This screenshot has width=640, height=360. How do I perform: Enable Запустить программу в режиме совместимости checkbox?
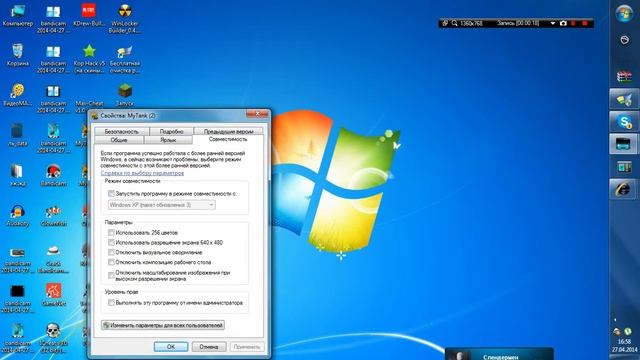111,193
